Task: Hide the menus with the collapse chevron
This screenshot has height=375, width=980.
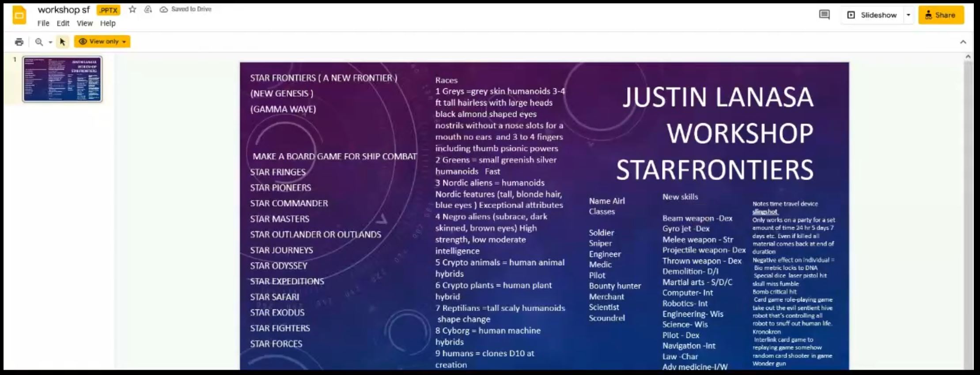Action: pyautogui.click(x=963, y=42)
